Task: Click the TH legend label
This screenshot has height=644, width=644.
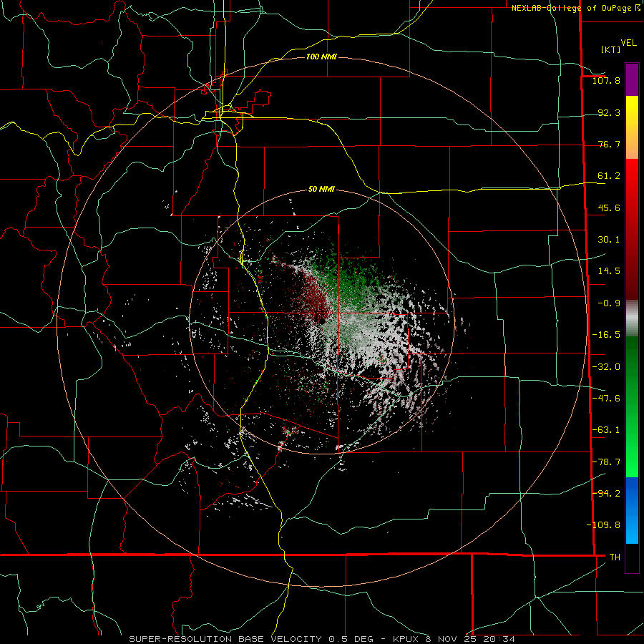Action: 615,557
